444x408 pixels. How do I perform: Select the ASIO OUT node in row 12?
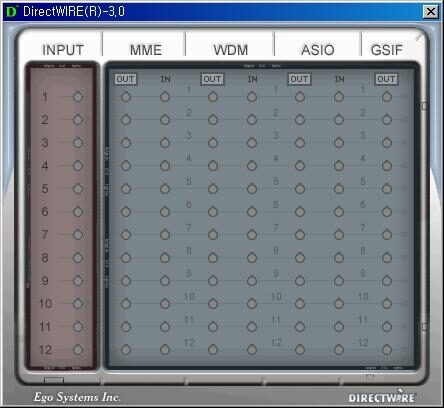point(300,350)
